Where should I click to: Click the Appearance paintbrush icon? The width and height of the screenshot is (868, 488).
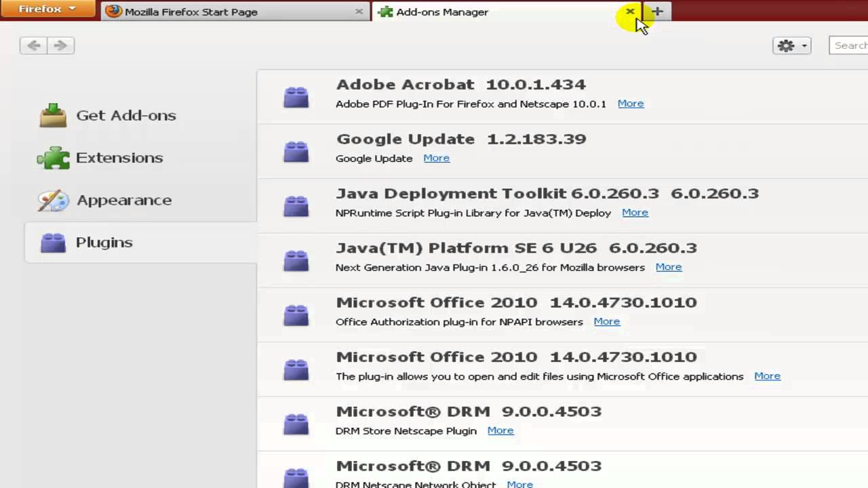pos(53,200)
